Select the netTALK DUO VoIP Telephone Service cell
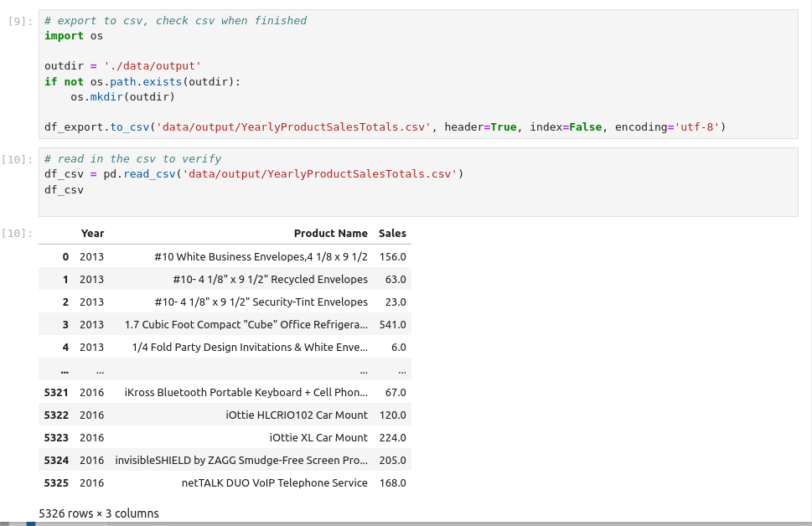812x526 pixels. (274, 482)
